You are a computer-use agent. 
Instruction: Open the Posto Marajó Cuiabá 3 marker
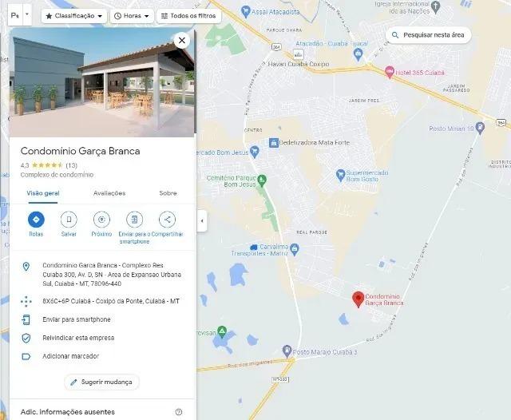click(x=287, y=351)
